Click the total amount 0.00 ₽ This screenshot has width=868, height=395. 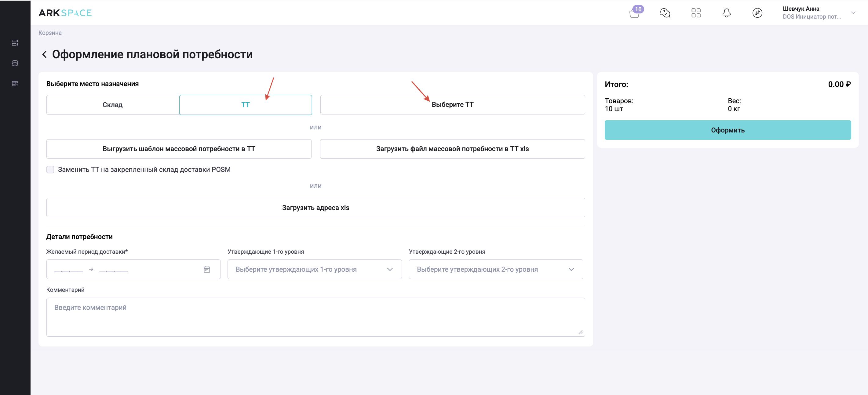click(839, 84)
